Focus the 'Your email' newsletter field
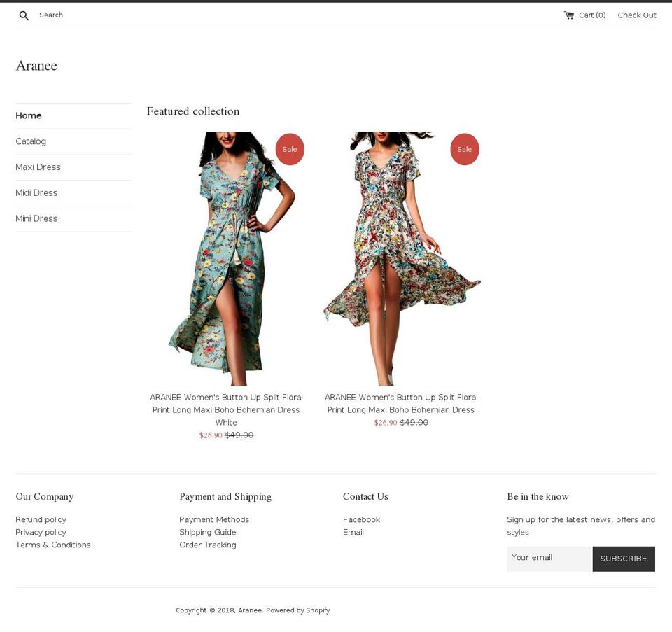Image resolution: width=672 pixels, height=632 pixels. point(550,559)
